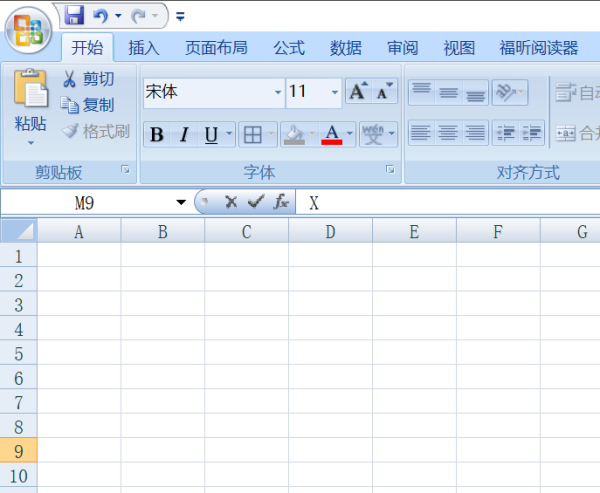The height and width of the screenshot is (493, 600).
Task: Click the 粘贴 clipboard icon
Action: point(31,88)
